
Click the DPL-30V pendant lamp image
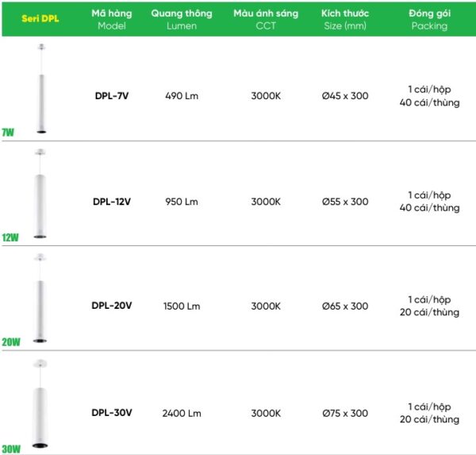click(x=40, y=403)
